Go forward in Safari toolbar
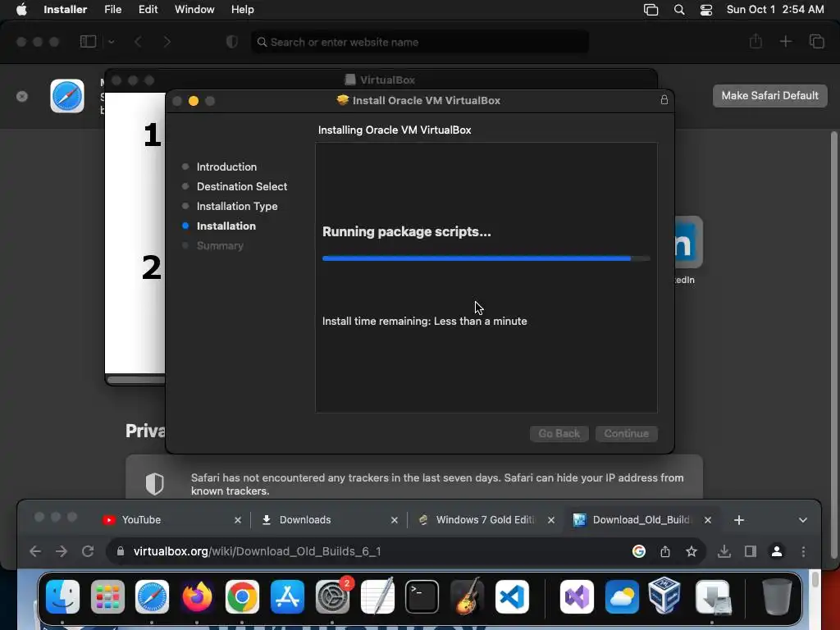This screenshot has height=630, width=840. click(x=167, y=41)
